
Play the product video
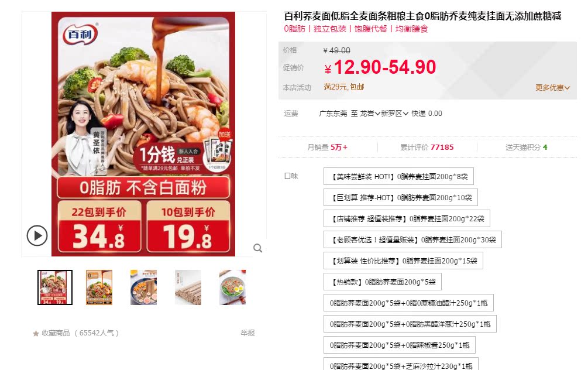37,236
